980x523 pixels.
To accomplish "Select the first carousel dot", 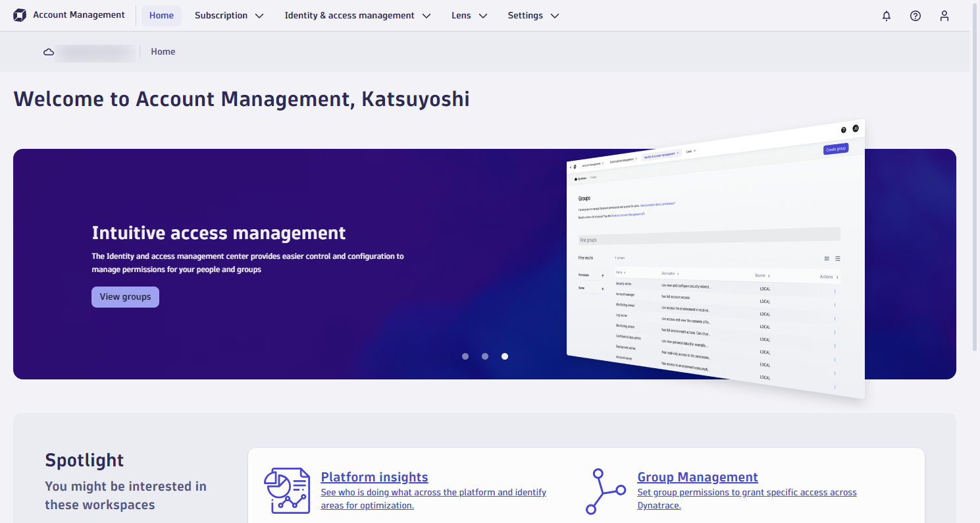I will click(465, 356).
